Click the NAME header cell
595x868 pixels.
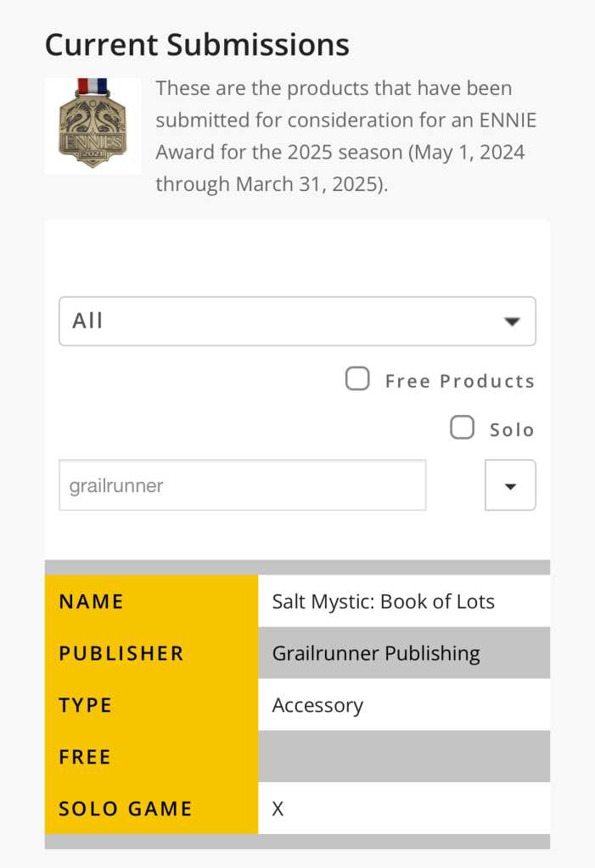point(92,602)
